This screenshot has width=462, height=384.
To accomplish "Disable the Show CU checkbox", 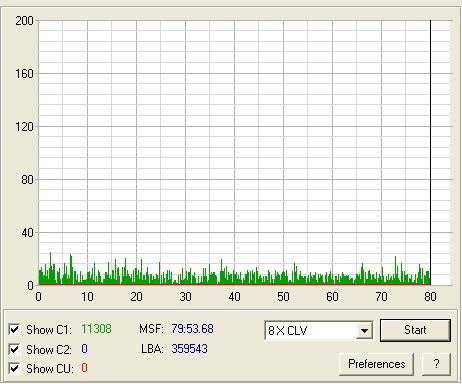I will [x=14, y=368].
